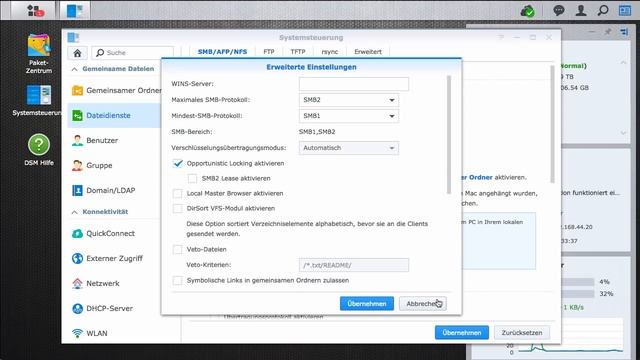Click the SMB1,SMB2 SMB-Bereich value
The height and width of the screenshot is (360, 640).
(317, 132)
